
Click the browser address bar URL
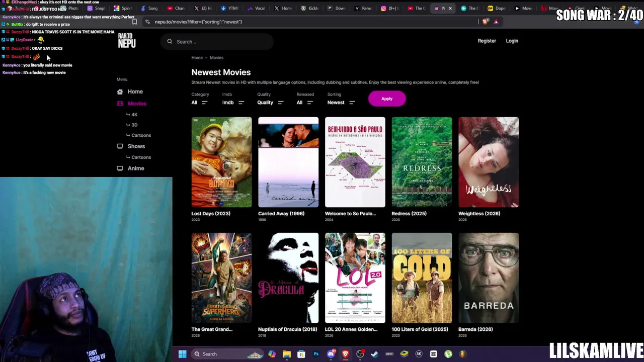coord(198,22)
